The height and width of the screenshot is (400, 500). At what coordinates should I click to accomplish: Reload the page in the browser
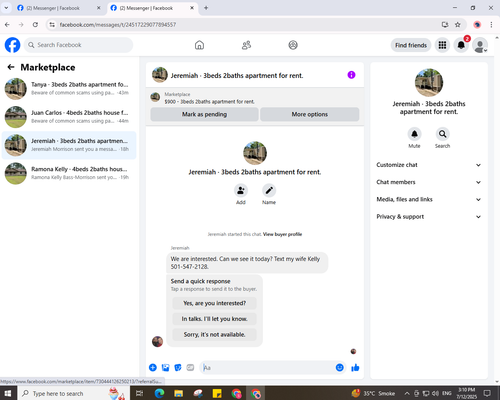point(35,25)
